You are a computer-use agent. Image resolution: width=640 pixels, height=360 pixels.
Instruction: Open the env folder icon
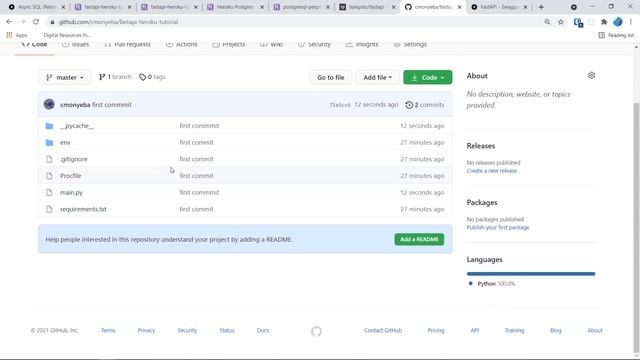(49, 142)
